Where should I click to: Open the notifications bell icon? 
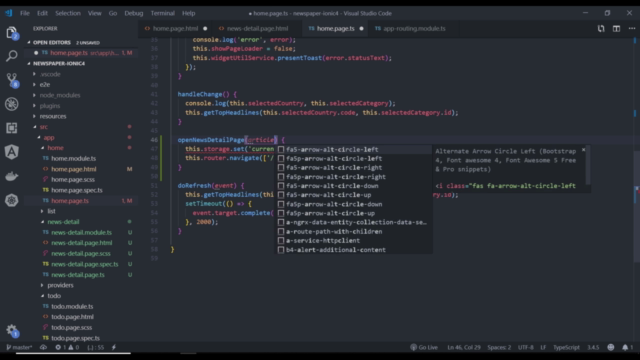pos(627,347)
